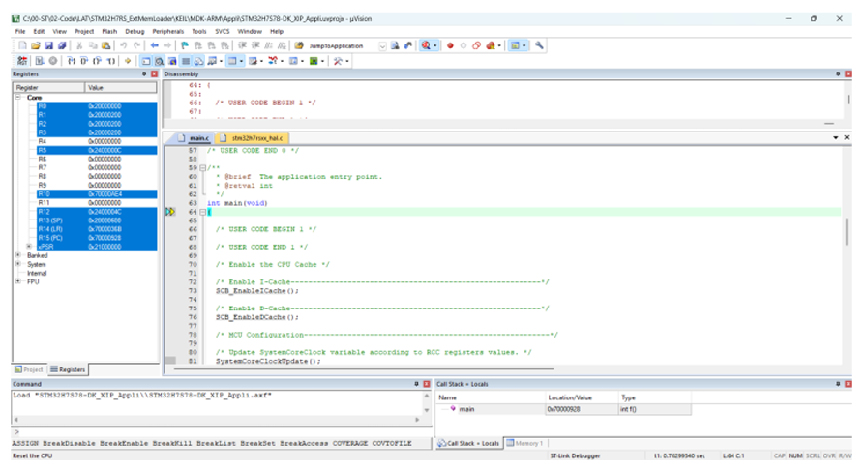Click the Navigate Backwards arrow icon
The width and height of the screenshot is (868, 470).
155,45
